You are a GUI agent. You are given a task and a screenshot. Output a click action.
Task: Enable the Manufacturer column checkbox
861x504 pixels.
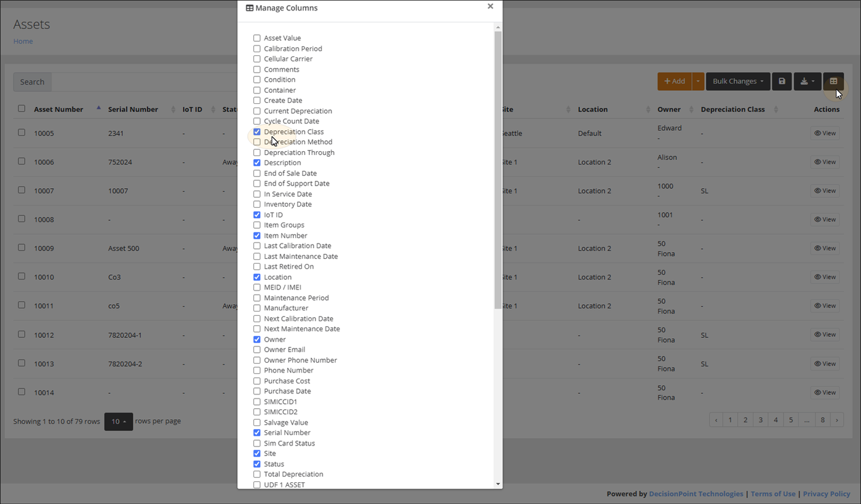tap(257, 308)
